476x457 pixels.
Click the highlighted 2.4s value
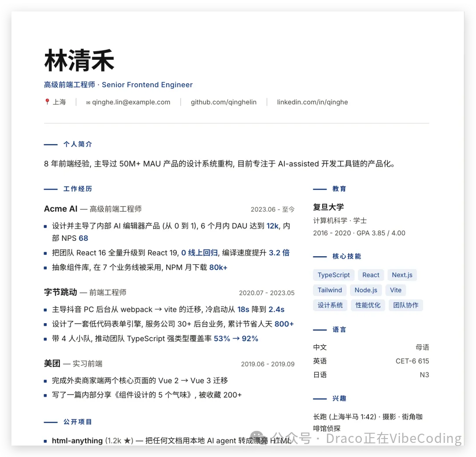(x=276, y=310)
